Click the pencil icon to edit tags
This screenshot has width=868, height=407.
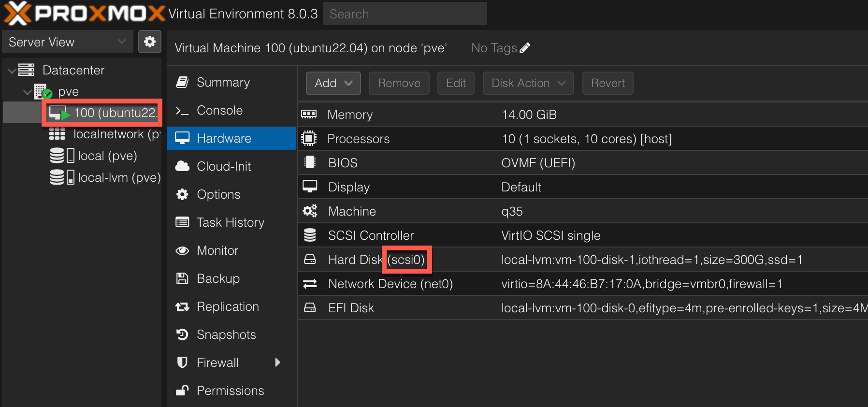(525, 48)
